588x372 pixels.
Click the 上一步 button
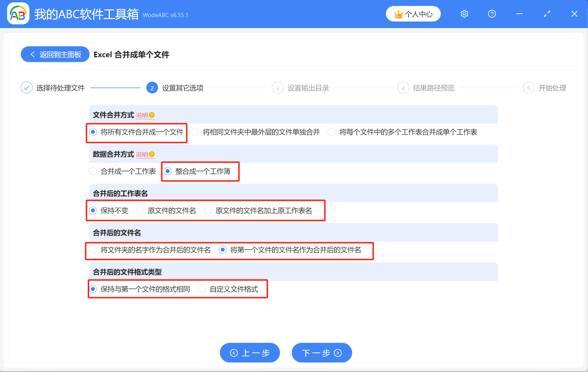pos(250,353)
